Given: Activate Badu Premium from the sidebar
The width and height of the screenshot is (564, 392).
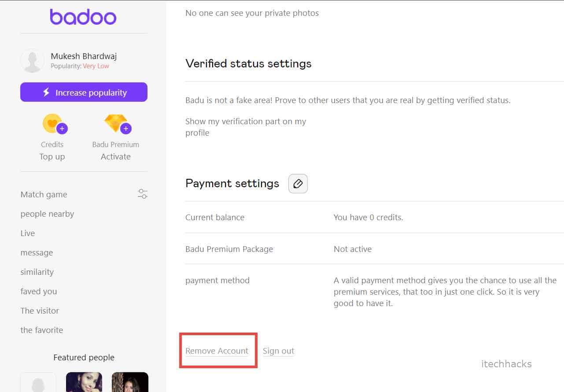Looking at the screenshot, I should [116, 156].
